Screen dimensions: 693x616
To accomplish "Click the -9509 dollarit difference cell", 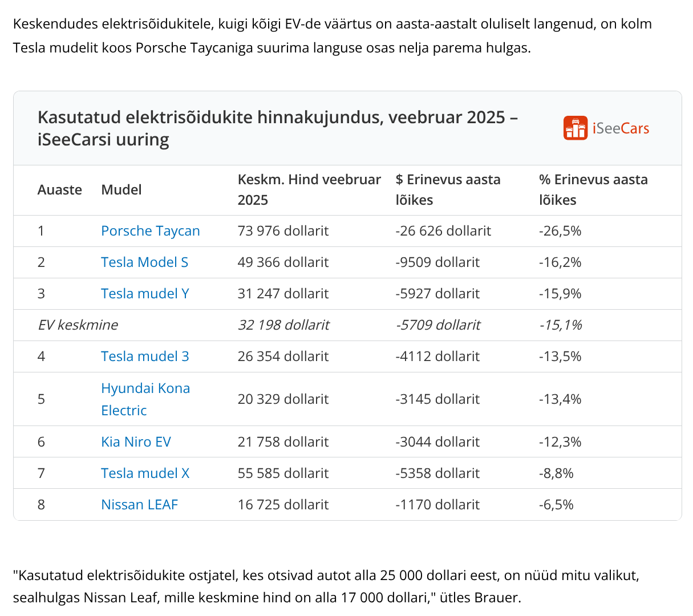I will click(x=437, y=262).
